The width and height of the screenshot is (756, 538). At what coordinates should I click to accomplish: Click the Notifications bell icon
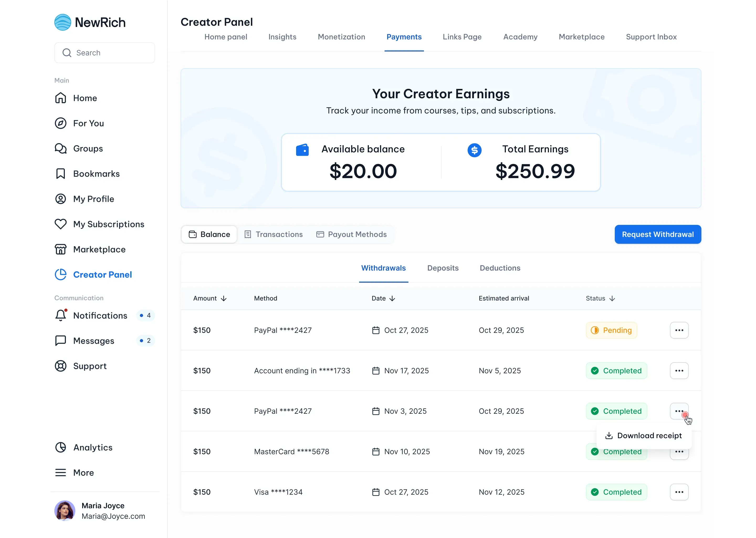click(x=61, y=315)
